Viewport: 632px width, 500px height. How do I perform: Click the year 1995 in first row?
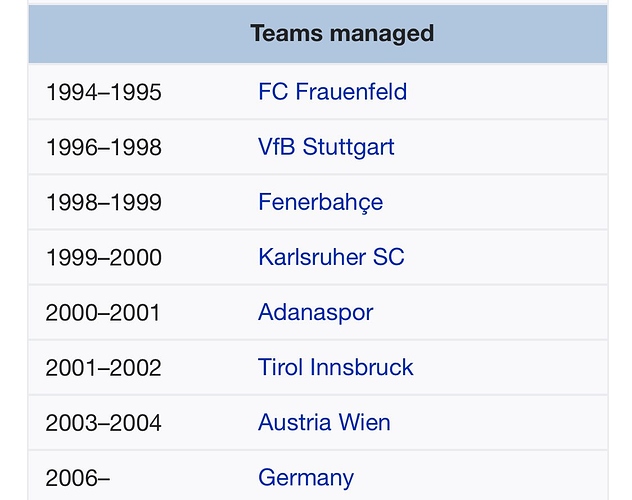[135, 92]
